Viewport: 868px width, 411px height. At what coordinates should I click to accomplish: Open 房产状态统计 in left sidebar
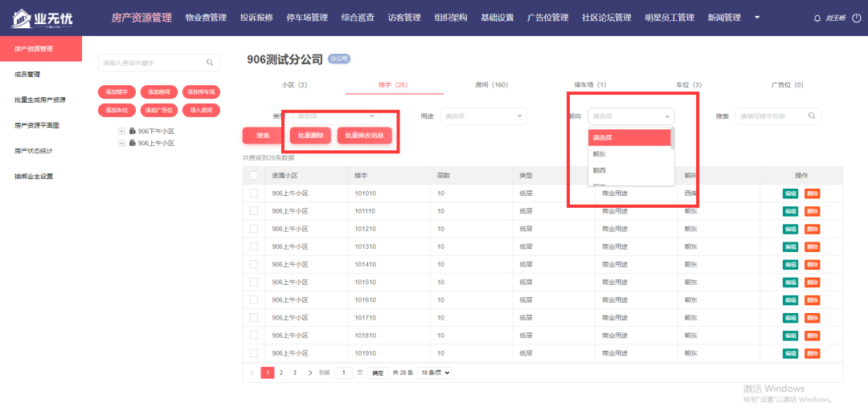pyautogui.click(x=34, y=151)
